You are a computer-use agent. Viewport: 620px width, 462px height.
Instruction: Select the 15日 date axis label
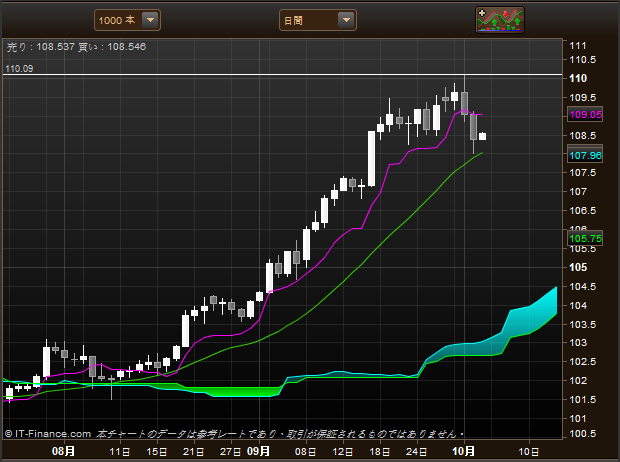coord(157,452)
